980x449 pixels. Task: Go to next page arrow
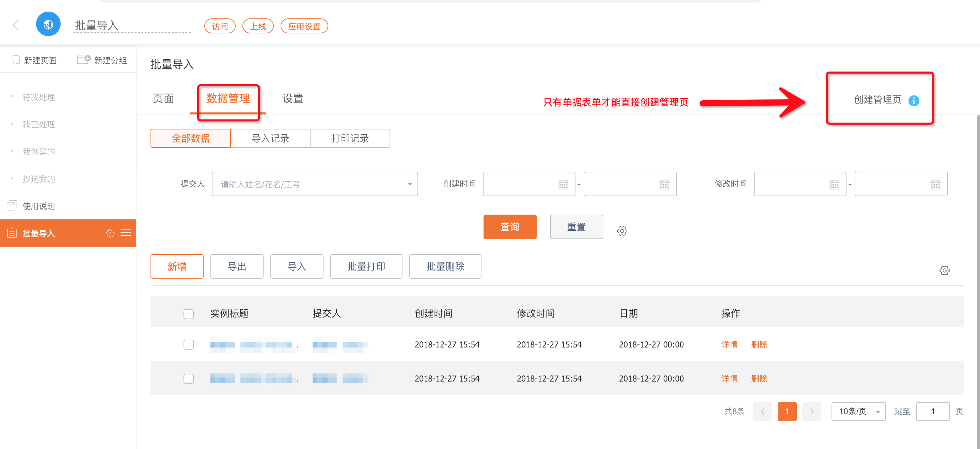pos(811,411)
